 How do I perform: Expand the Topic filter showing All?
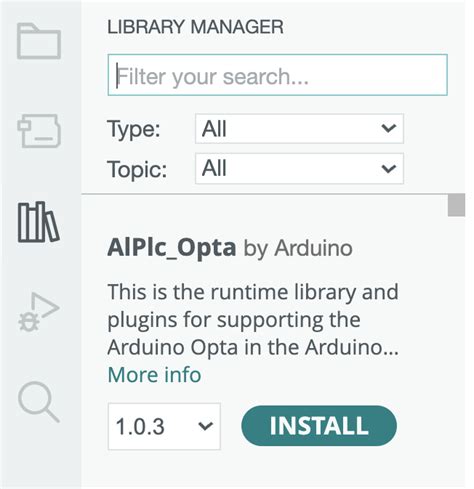299,168
